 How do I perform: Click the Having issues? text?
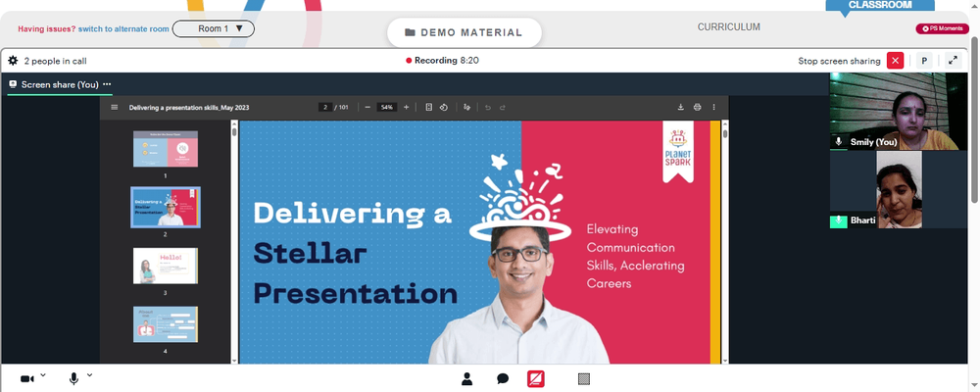point(47,28)
